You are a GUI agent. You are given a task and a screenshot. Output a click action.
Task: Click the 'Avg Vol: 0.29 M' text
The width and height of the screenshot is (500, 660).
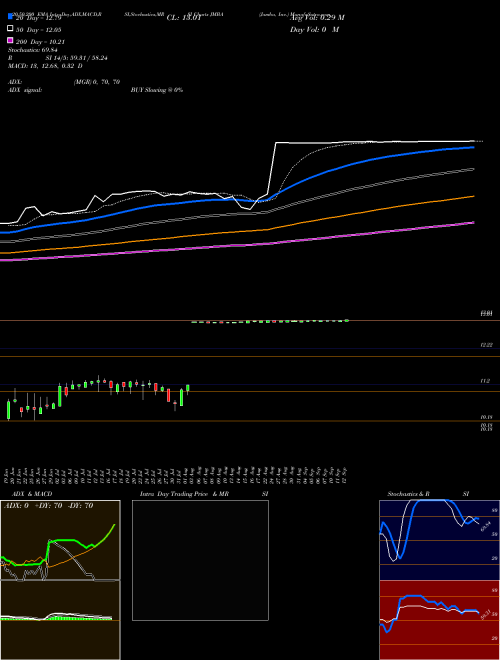[x=317, y=18]
